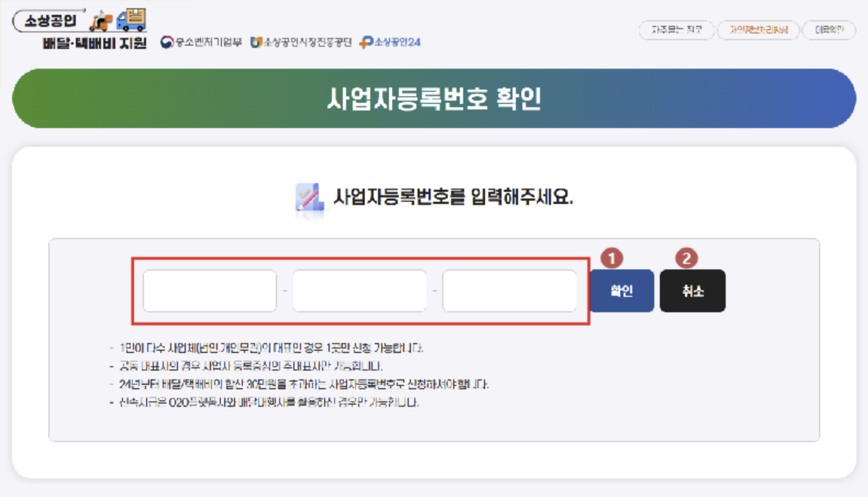This screenshot has width=868, height=497.
Task: Open the 자주묻는 질문 FAQ button
Action: [676, 30]
